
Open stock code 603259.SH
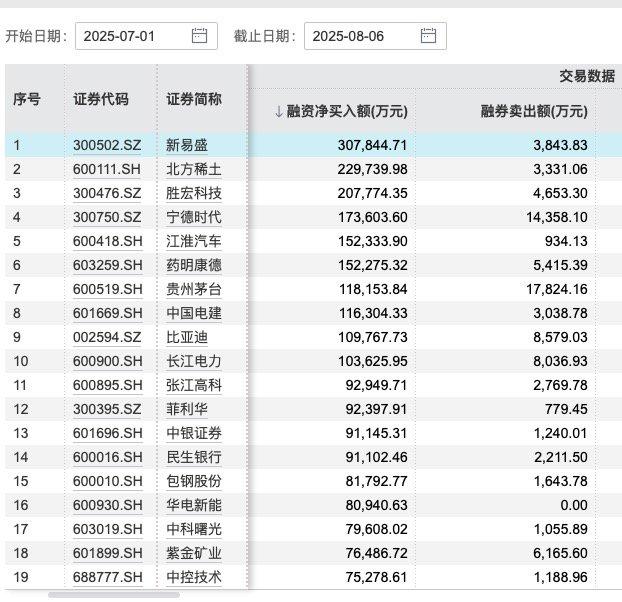[108, 265]
